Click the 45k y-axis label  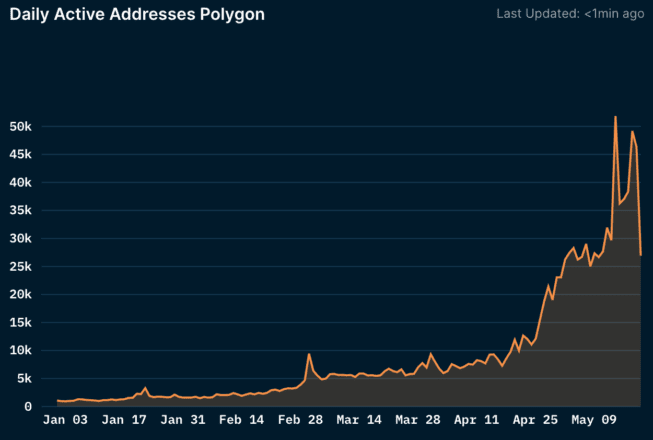20,154
